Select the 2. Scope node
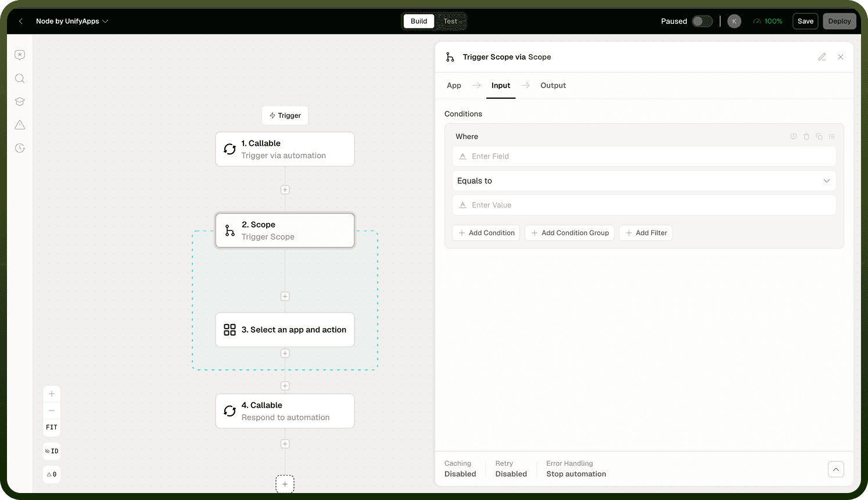Image resolution: width=868 pixels, height=500 pixels. (285, 231)
